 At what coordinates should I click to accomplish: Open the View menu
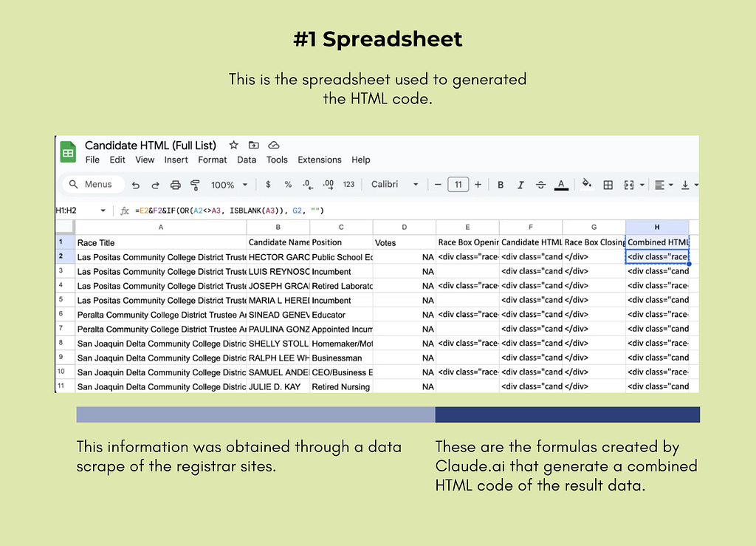(145, 160)
